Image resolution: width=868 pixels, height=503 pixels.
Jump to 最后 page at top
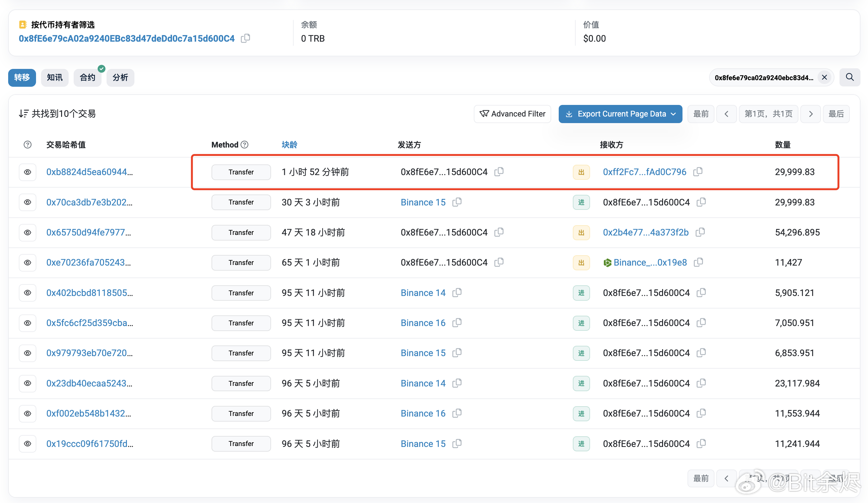(x=836, y=114)
